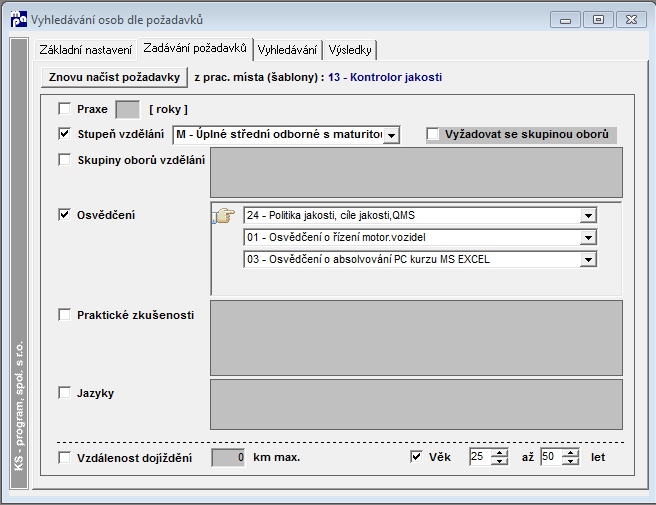Enable Skupiny oborů vzdělání checkbox
The image size is (656, 505).
(x=65, y=160)
